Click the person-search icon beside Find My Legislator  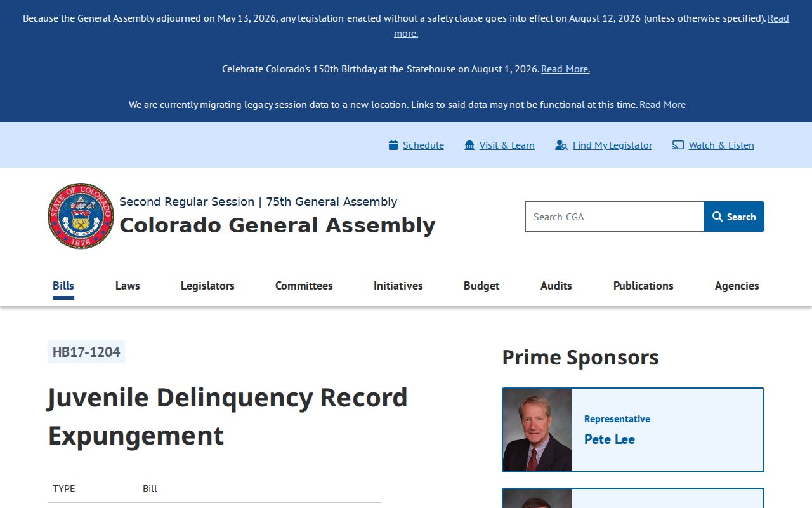click(x=561, y=145)
